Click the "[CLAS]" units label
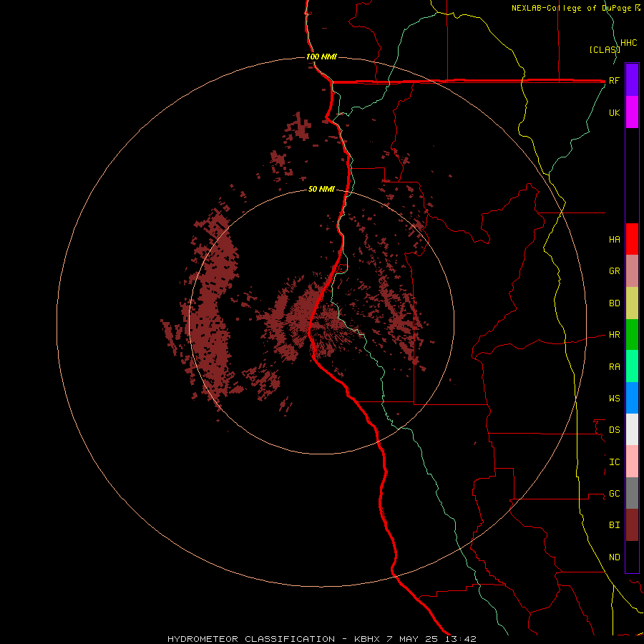Image resolution: width=644 pixels, height=644 pixels. 605,49
